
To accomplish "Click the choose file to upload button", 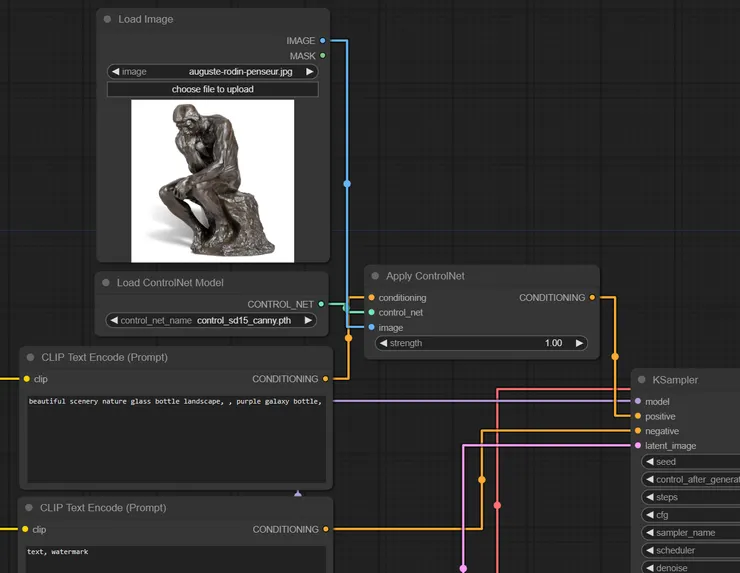I will [212, 89].
